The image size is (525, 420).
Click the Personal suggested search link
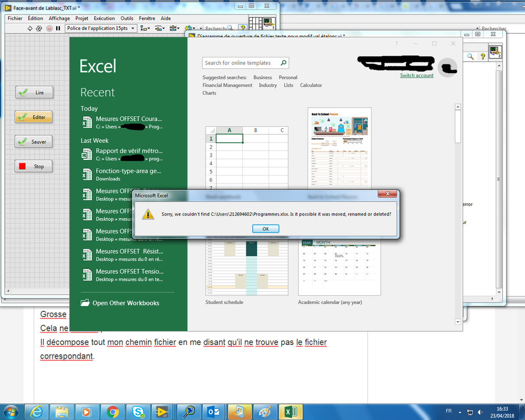point(288,77)
